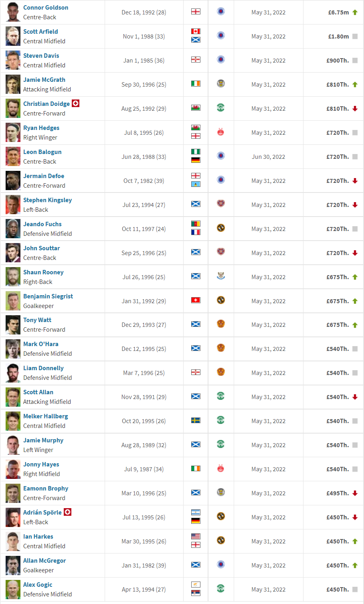Click Scott Arfield's market value £1.80m
This screenshot has height=604, width=364.
tap(338, 36)
